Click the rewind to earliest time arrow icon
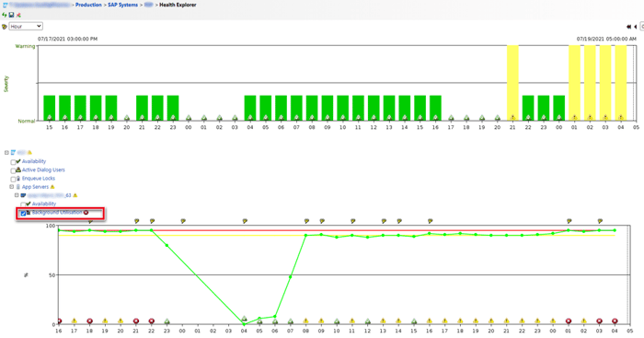Image resolution: width=644 pixels, height=338 pixels. click(x=628, y=27)
